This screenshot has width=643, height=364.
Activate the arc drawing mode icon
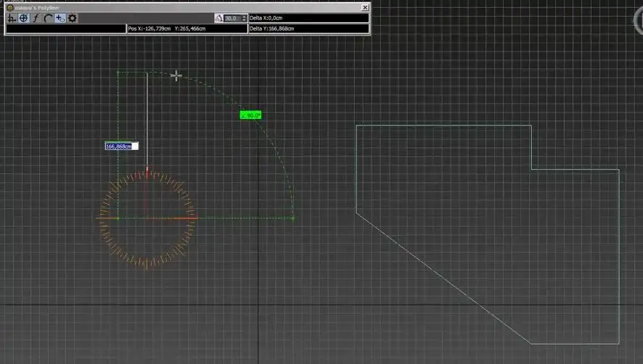click(48, 18)
